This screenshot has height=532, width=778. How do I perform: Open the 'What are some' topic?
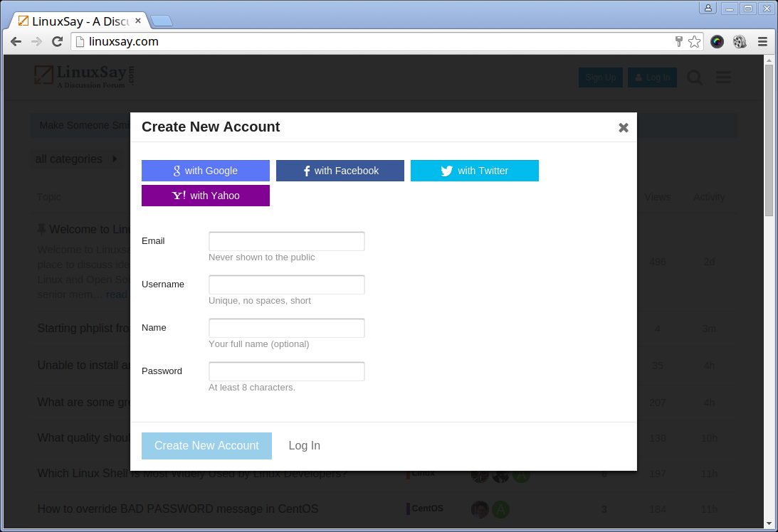click(83, 402)
